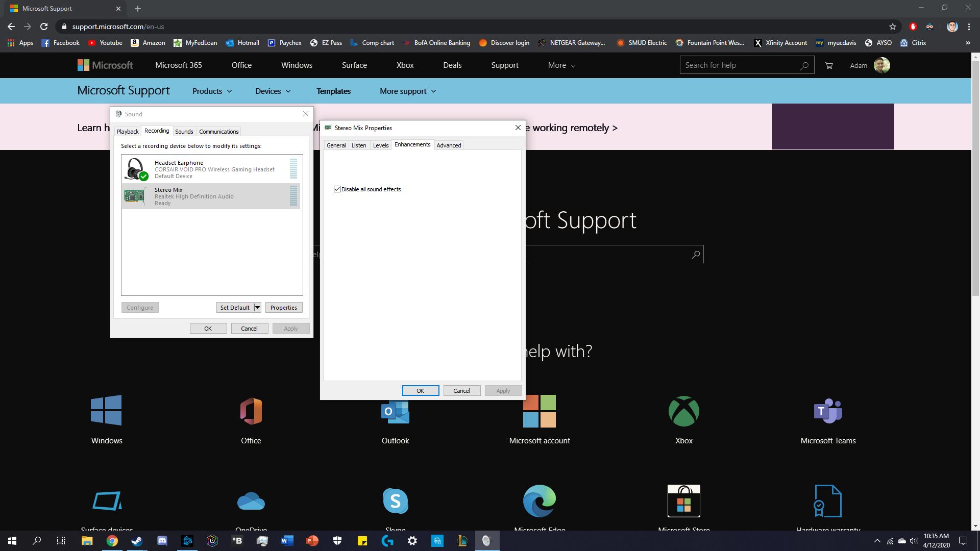Open the Communications tab in Sound dialog
Viewport: 980px width, 551px height.
[x=218, y=132]
